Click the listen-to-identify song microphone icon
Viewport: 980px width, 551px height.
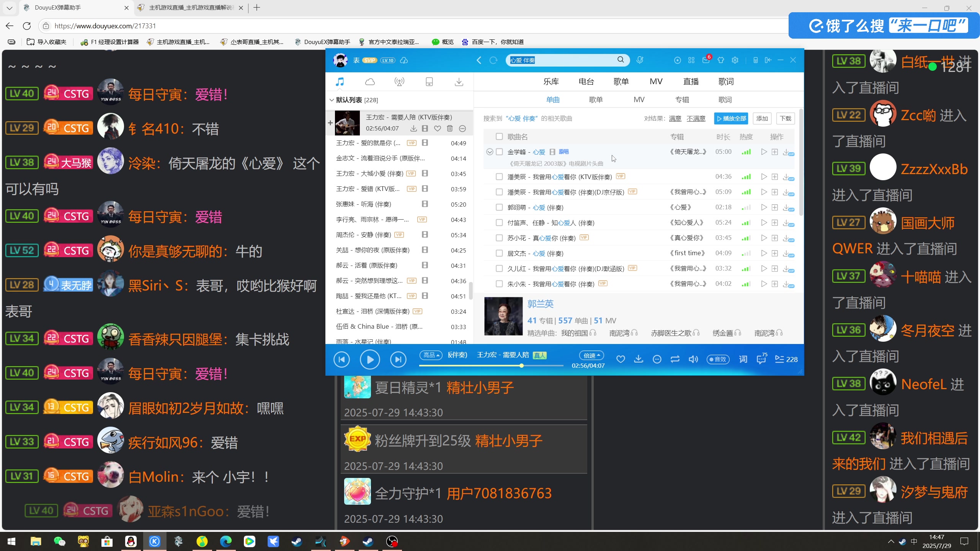[640, 60]
